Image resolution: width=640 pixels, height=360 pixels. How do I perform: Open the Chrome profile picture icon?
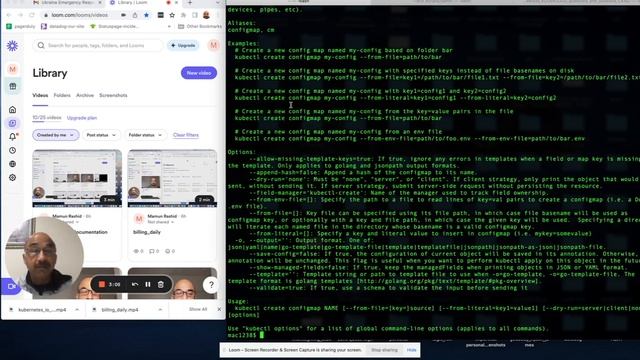pos(207,15)
